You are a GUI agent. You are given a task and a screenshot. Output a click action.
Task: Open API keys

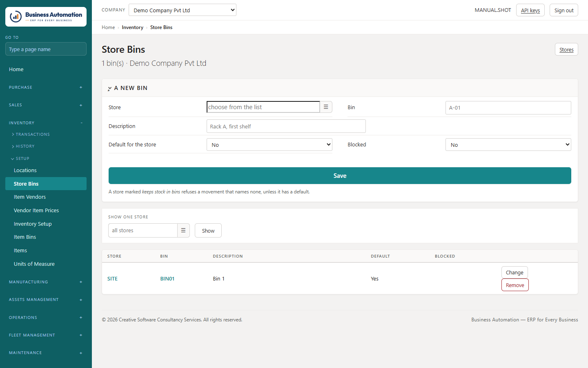[530, 10]
